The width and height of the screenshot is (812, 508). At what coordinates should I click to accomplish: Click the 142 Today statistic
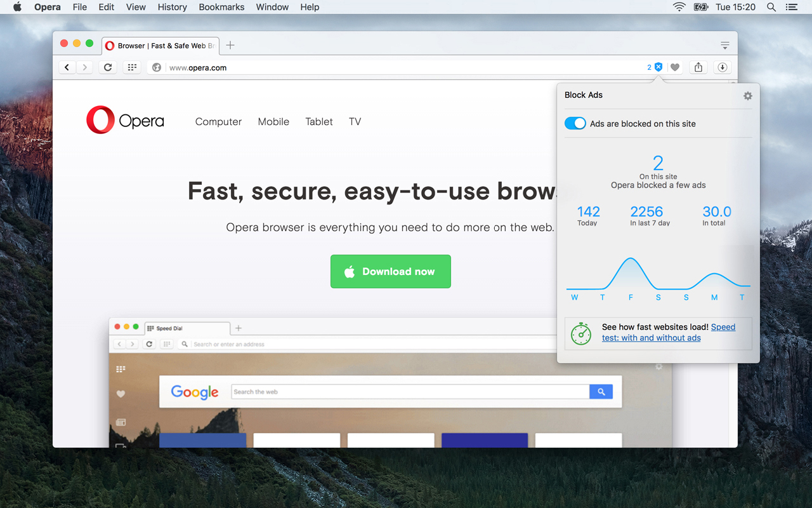click(x=588, y=216)
